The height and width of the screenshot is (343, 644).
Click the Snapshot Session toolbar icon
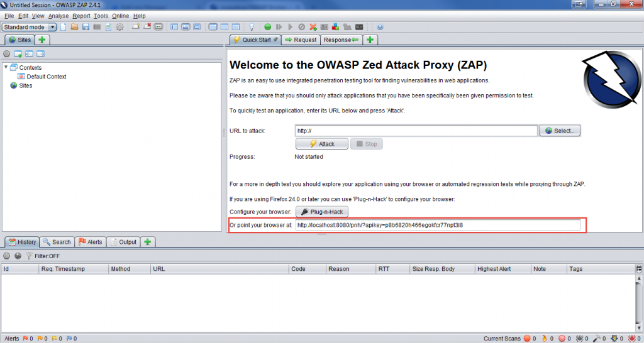pos(97,27)
